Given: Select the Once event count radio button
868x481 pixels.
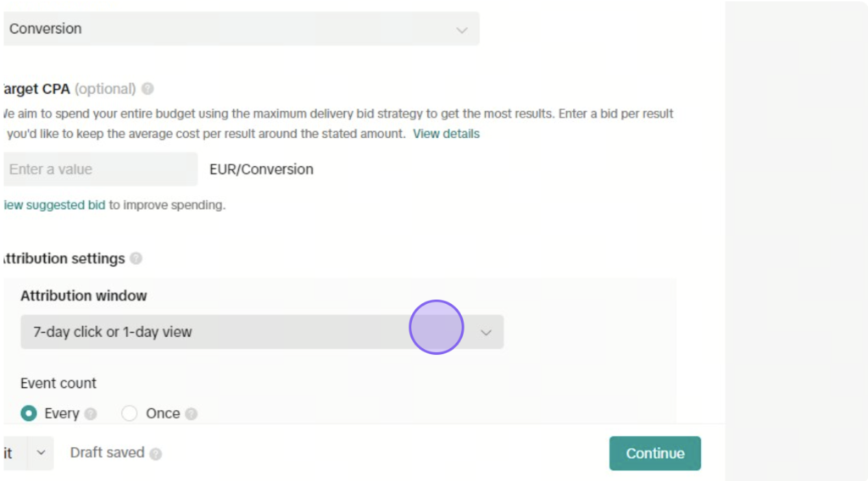Looking at the screenshot, I should pyautogui.click(x=129, y=413).
